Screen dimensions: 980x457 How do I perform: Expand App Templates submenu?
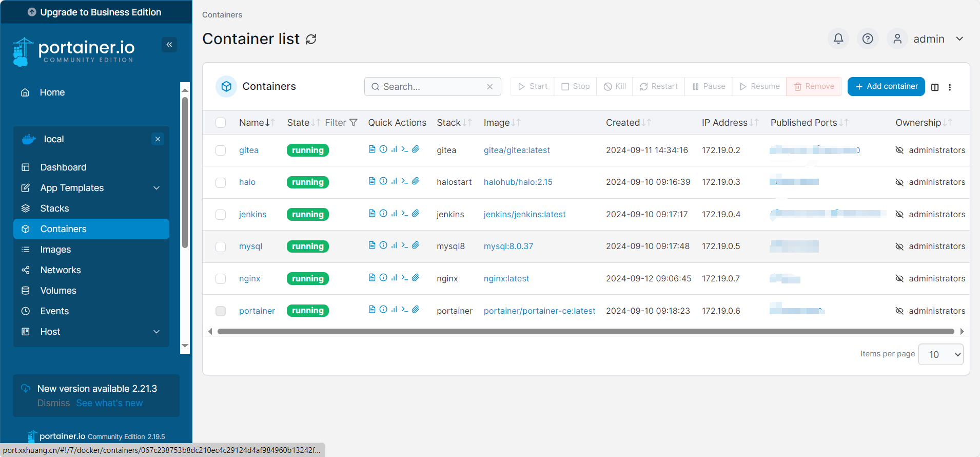(156, 188)
